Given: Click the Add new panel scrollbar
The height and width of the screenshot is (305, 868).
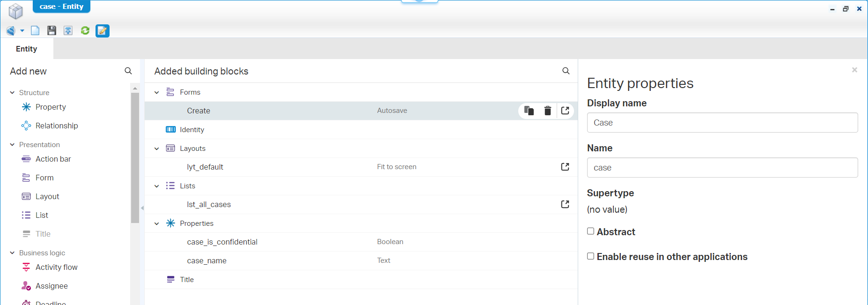Looking at the screenshot, I should (x=135, y=157).
